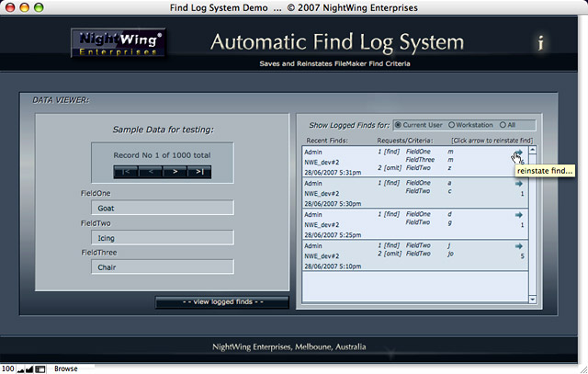Click the 'Requests/Criteria:' column header
The height and width of the screenshot is (374, 588).
(405, 141)
